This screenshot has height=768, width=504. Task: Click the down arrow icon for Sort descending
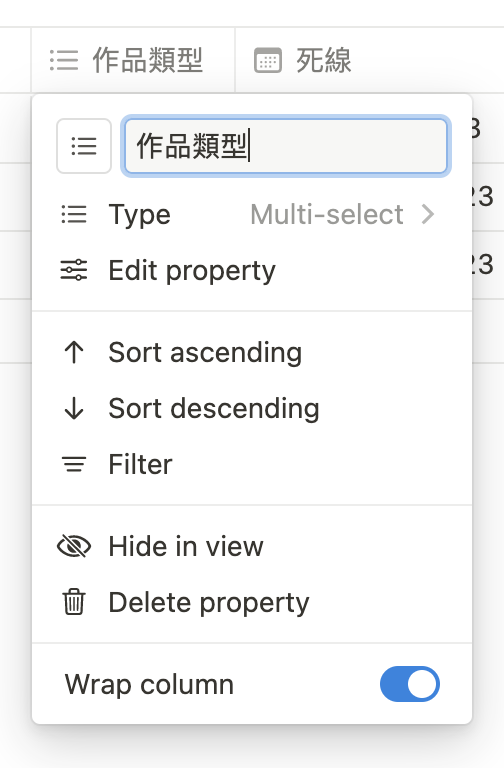point(74,408)
